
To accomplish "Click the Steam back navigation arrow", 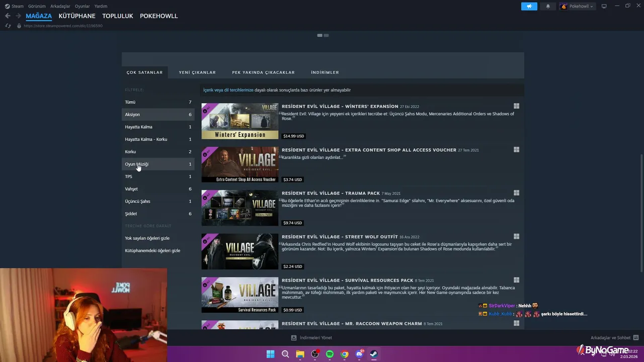I will click(x=8, y=16).
